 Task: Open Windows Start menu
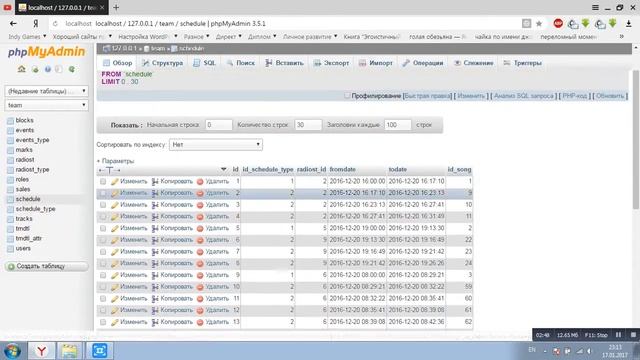click(x=13, y=351)
